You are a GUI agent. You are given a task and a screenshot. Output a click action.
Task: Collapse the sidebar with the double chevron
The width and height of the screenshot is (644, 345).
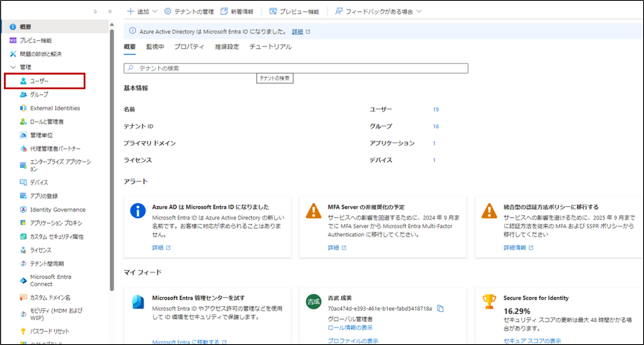[110, 11]
